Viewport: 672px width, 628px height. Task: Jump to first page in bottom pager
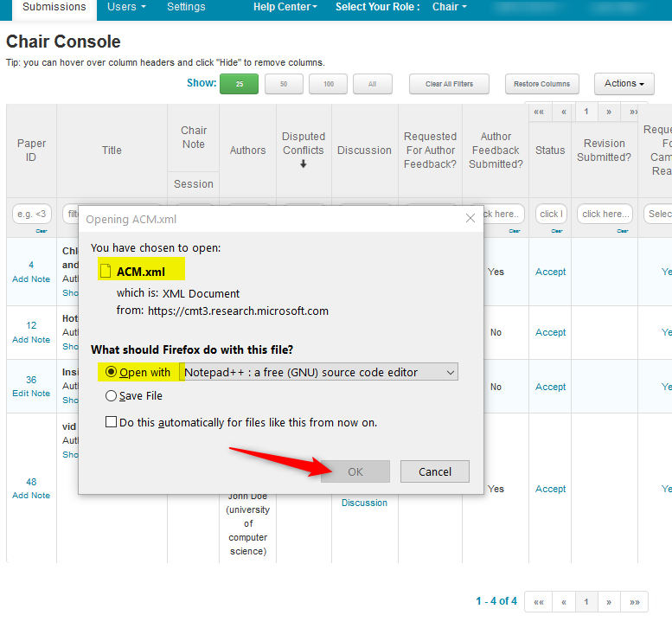tap(538, 601)
